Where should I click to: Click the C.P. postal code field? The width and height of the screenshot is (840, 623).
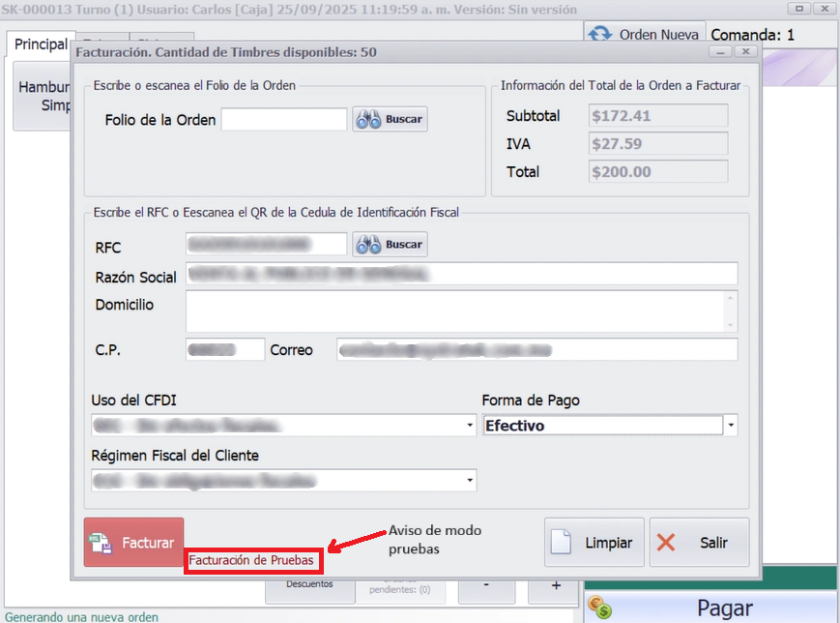pyautogui.click(x=224, y=349)
